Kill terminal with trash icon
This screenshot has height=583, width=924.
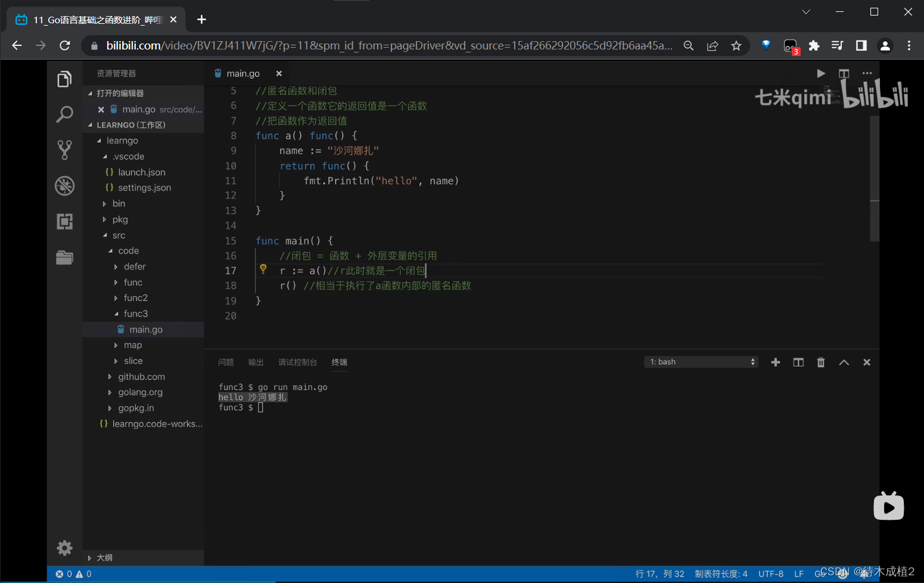821,362
